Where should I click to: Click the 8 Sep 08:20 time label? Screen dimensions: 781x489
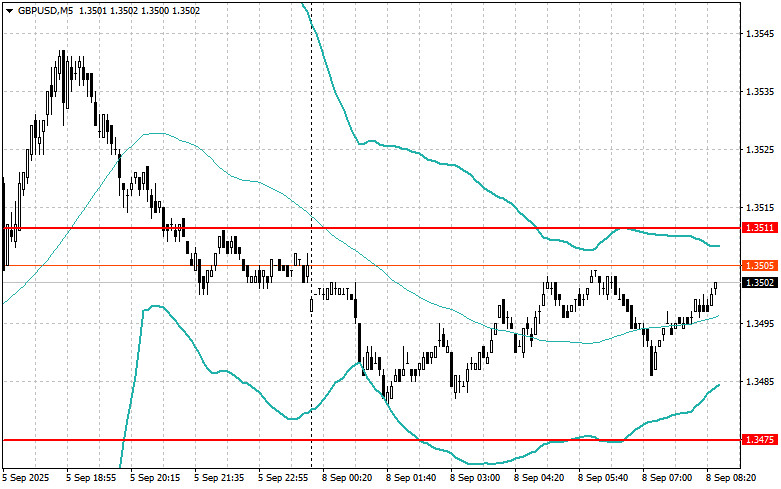pos(731,478)
